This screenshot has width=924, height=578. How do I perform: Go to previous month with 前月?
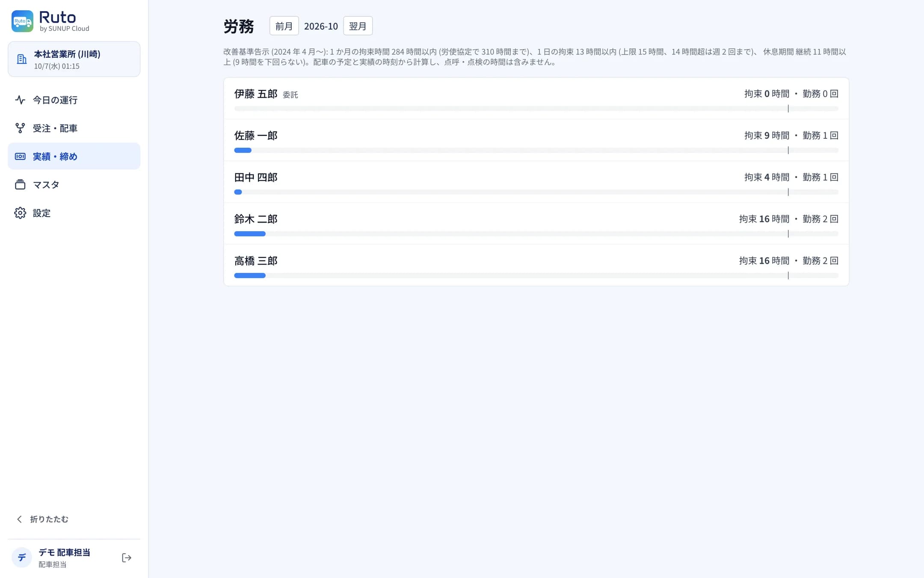pyautogui.click(x=284, y=26)
